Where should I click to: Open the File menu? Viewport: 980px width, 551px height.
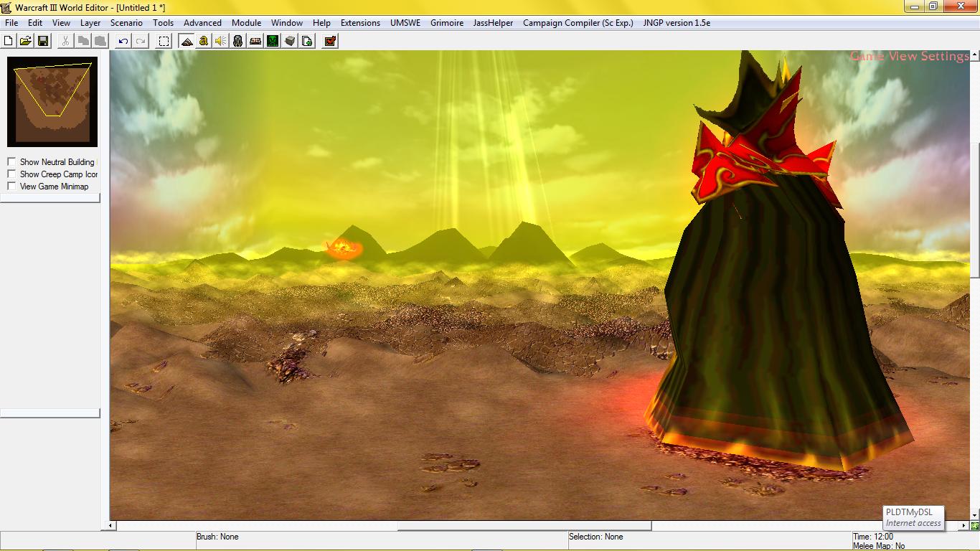click(x=11, y=23)
